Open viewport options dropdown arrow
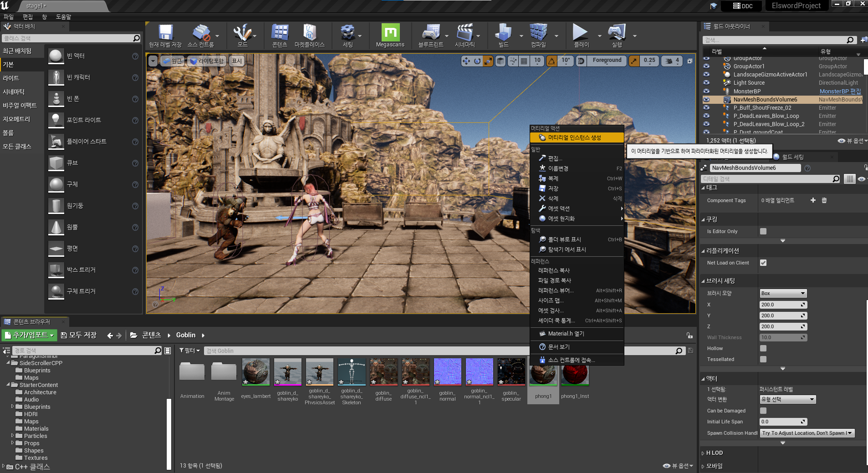The height and width of the screenshot is (473, 868). (153, 61)
